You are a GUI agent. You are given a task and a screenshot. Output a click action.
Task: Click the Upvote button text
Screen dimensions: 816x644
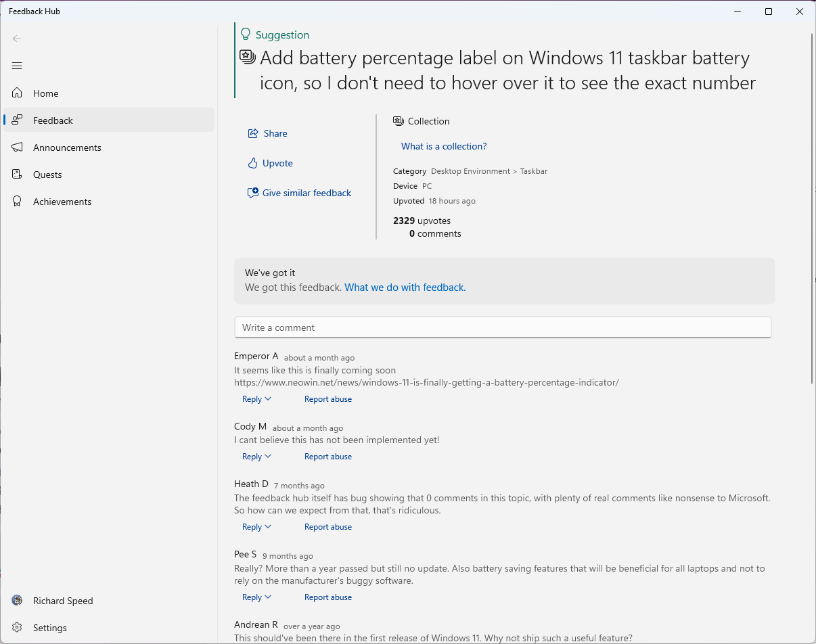(277, 163)
